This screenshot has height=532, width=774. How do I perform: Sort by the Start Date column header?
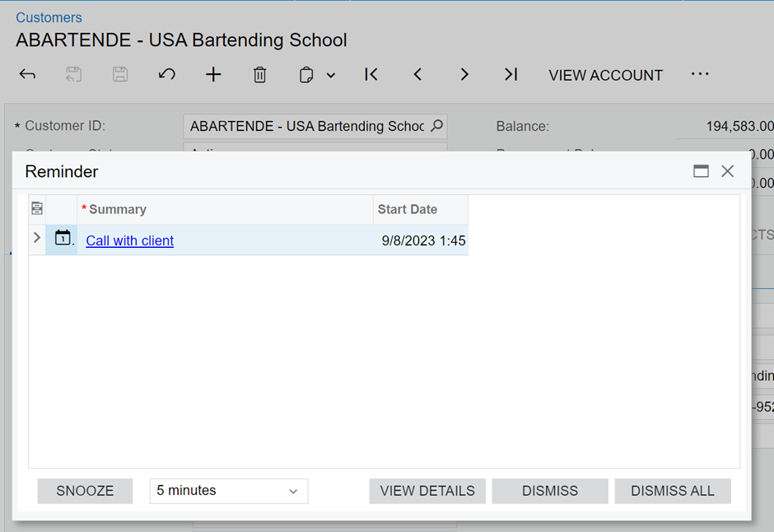(x=408, y=209)
